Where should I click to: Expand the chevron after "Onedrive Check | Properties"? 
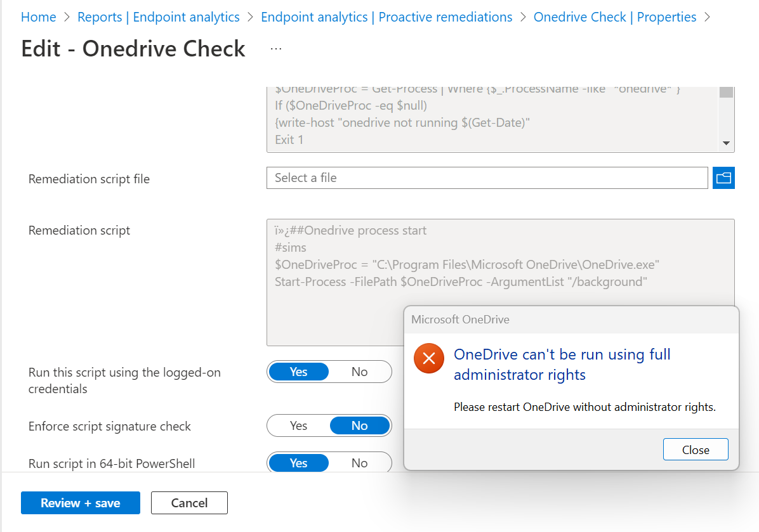707,17
